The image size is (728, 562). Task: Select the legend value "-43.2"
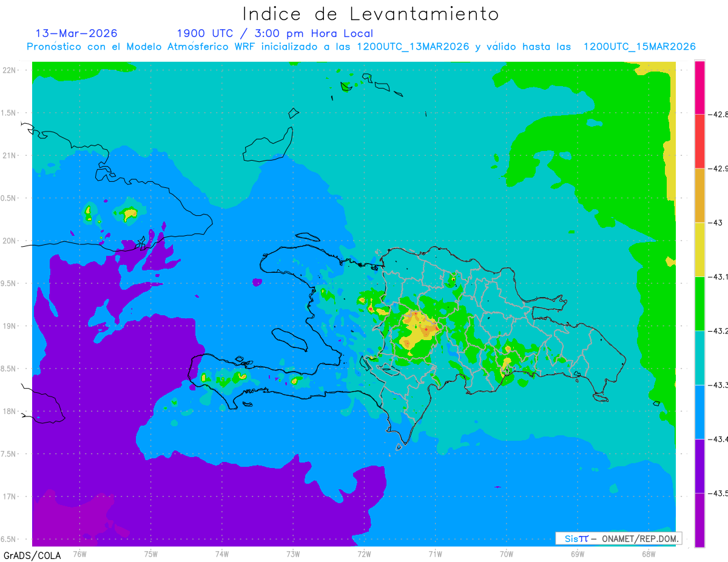pyautogui.click(x=718, y=330)
